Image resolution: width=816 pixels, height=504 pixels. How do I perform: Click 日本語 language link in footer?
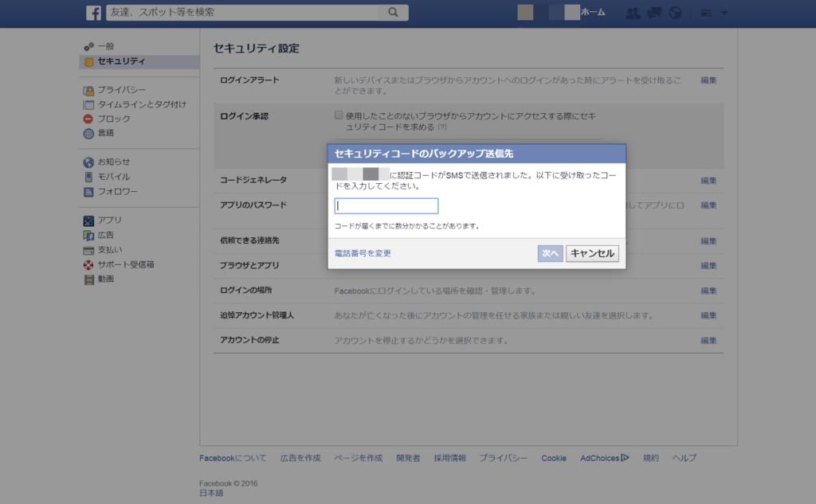(211, 493)
